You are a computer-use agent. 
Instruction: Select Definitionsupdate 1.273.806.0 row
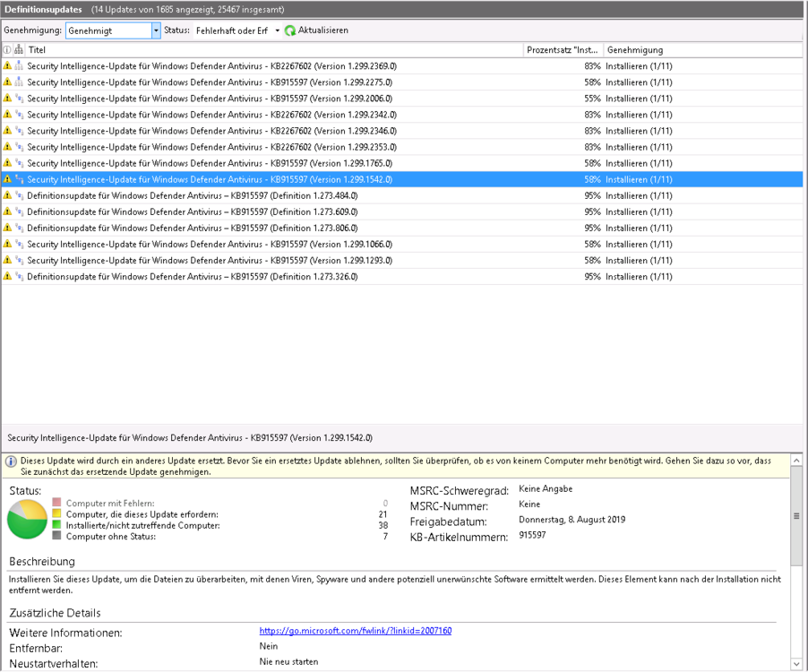pyautogui.click(x=193, y=228)
